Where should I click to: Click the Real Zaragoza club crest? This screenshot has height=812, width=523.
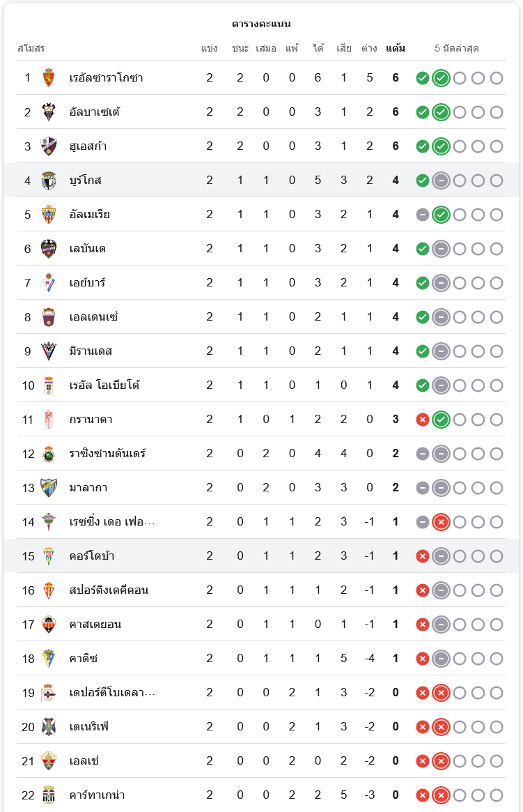coord(49,77)
